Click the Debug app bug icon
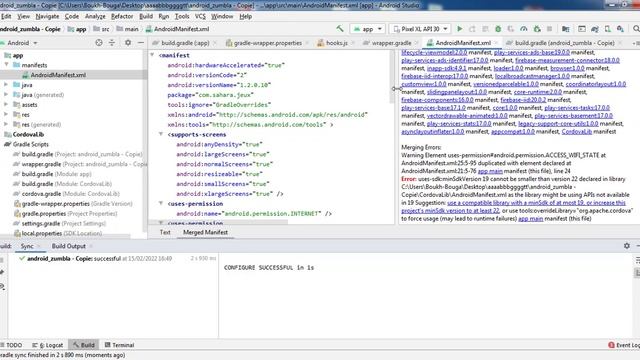 [x=498, y=29]
